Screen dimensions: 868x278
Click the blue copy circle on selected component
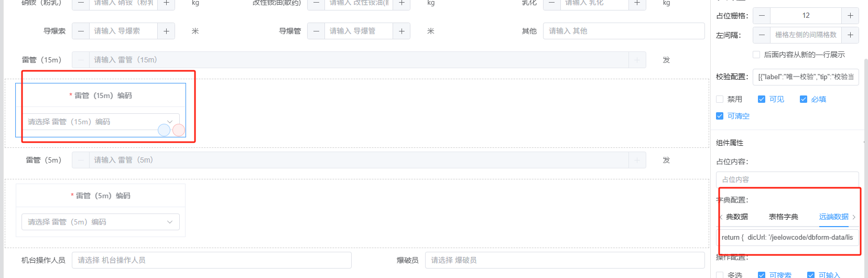click(164, 130)
